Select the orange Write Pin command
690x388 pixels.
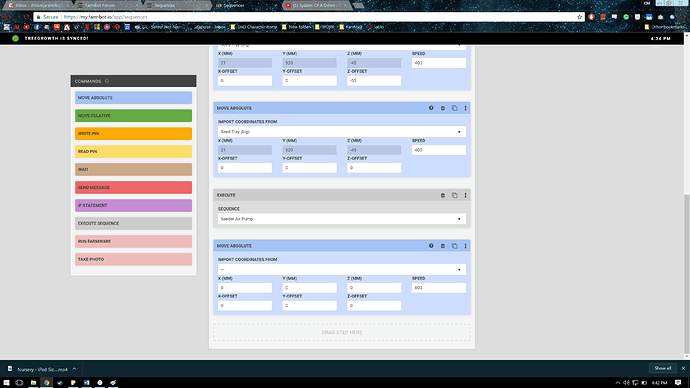[x=133, y=134]
